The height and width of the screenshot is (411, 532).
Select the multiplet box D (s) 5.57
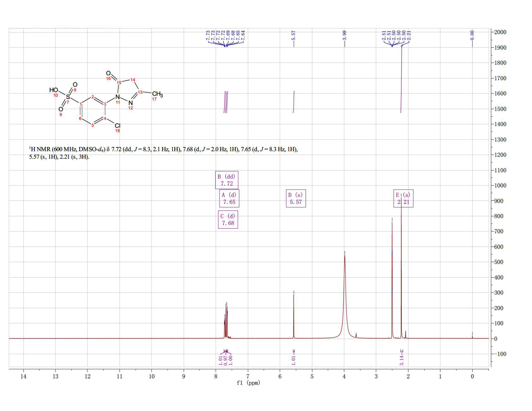point(296,198)
